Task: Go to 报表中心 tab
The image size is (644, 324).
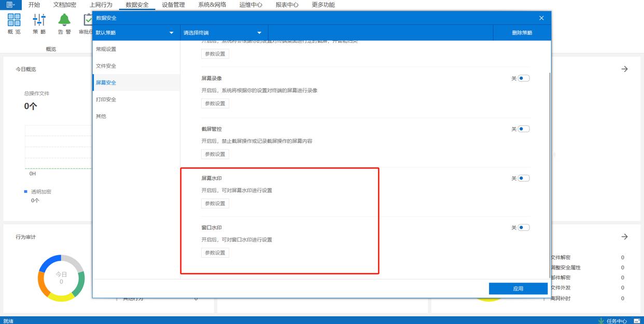Action: point(287,5)
